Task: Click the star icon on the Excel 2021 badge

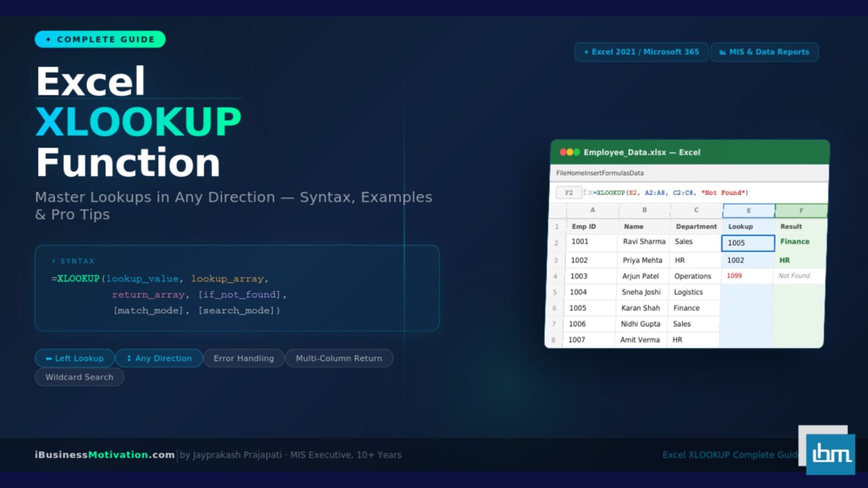Action: click(586, 51)
